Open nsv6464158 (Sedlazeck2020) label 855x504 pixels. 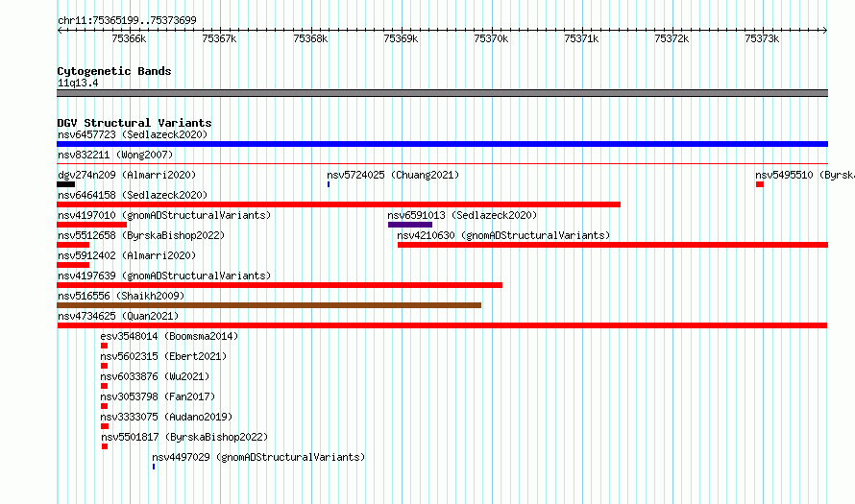[133, 195]
